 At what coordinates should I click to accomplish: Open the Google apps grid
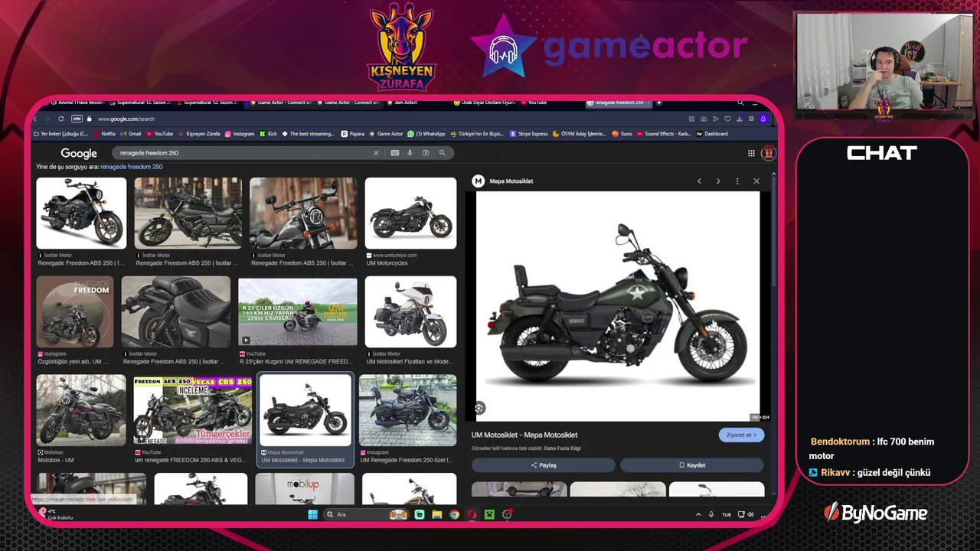pos(751,153)
